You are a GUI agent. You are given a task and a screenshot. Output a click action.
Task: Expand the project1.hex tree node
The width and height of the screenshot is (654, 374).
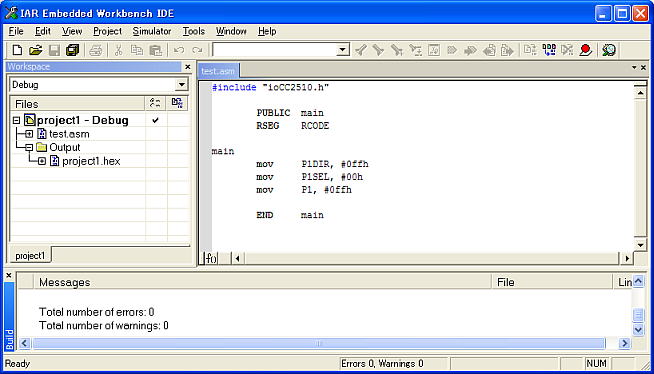pos(42,161)
